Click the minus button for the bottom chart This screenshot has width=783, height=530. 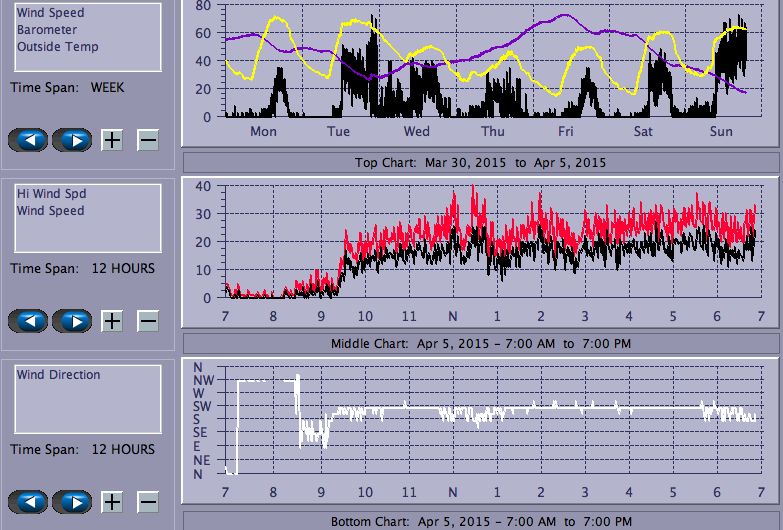147,502
